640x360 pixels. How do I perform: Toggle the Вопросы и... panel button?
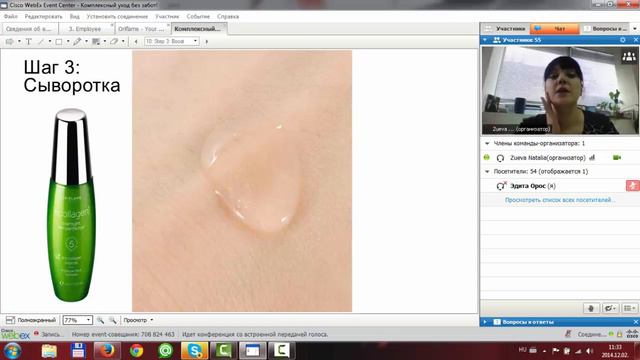coord(605,29)
